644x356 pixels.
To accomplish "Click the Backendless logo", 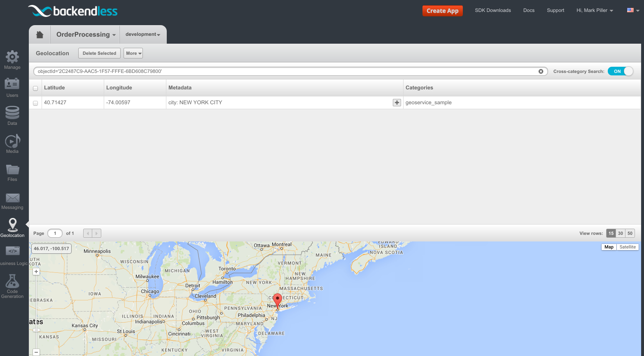I will tap(73, 11).
